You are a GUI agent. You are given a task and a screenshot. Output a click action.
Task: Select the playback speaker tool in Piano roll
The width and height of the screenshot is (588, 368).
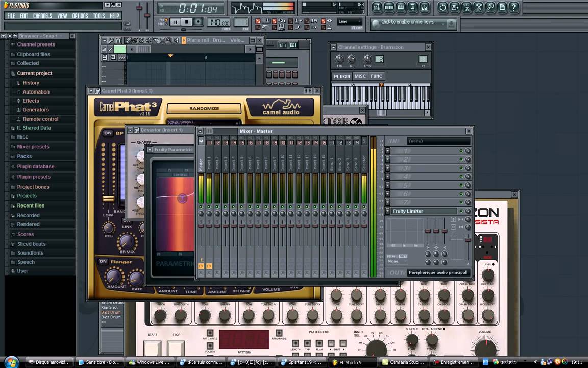(176, 40)
